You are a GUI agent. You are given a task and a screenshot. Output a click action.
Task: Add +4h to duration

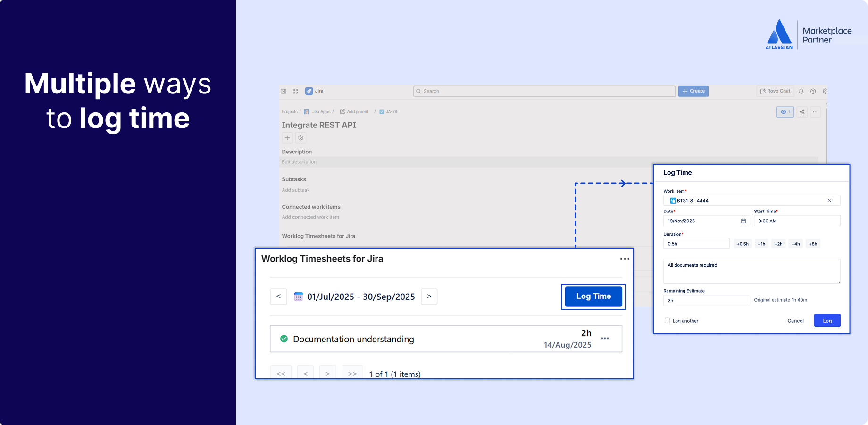click(x=796, y=244)
